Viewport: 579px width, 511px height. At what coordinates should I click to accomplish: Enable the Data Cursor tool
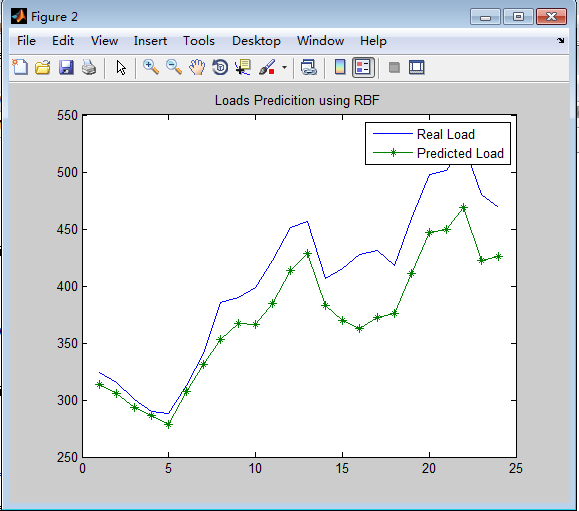pos(243,68)
